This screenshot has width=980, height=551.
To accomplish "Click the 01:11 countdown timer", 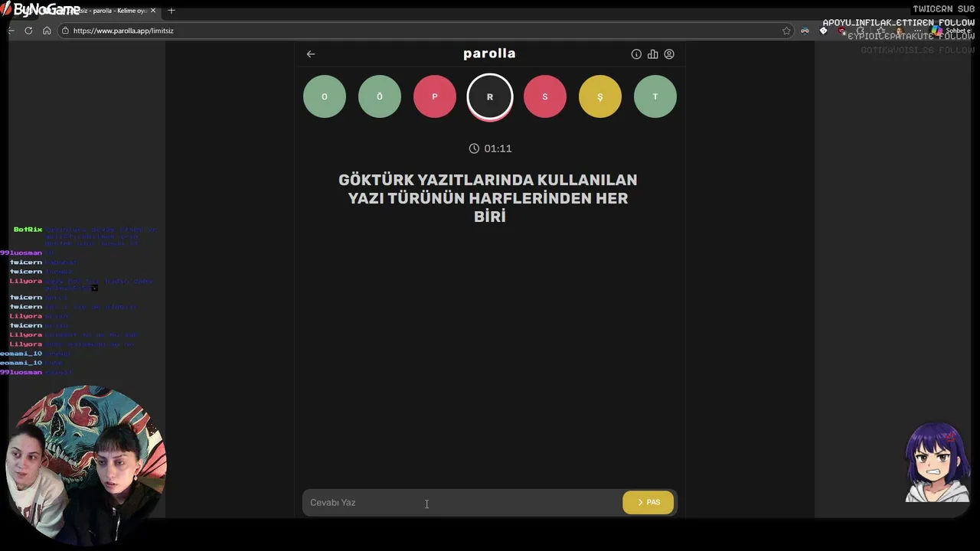I will click(498, 148).
